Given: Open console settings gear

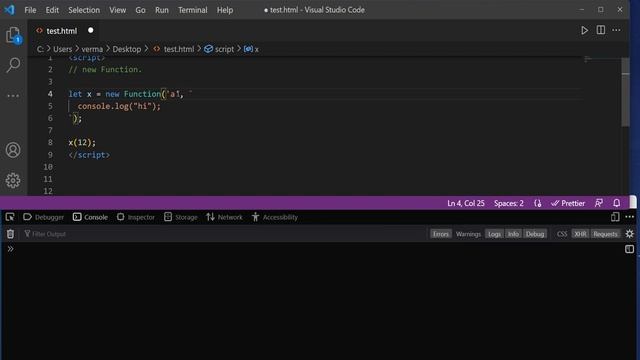Looking at the screenshot, I should [x=630, y=233].
